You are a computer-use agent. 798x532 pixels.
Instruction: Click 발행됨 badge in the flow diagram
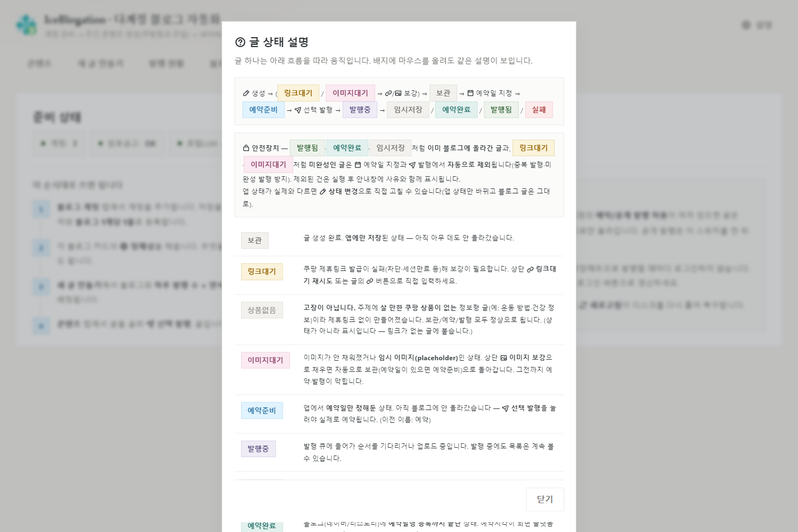coord(501,110)
